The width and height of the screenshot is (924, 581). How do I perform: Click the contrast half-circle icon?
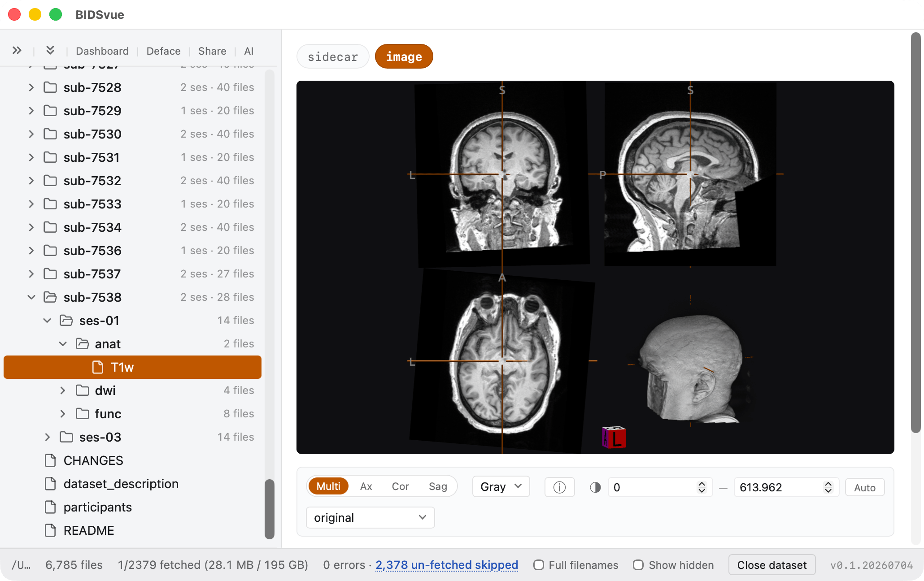click(595, 487)
